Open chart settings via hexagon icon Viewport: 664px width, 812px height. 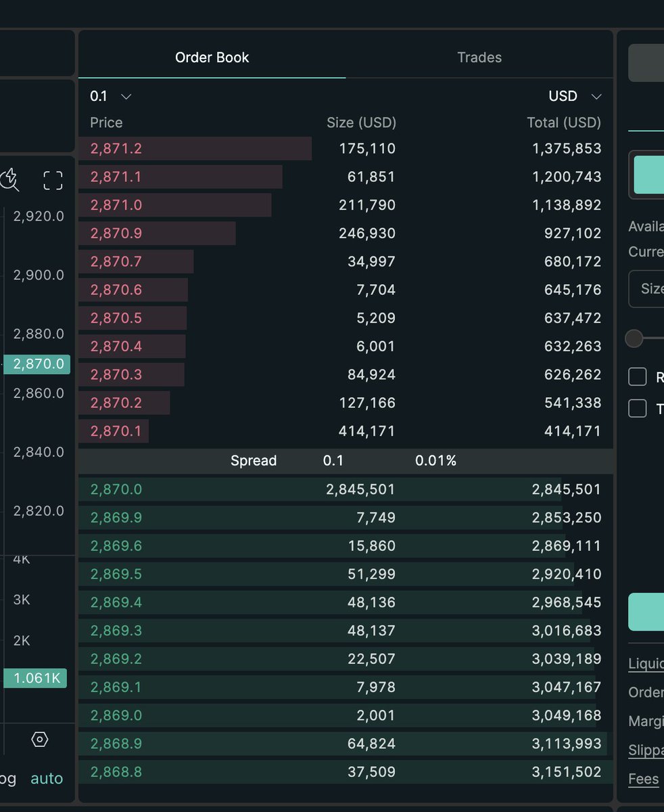click(39, 740)
